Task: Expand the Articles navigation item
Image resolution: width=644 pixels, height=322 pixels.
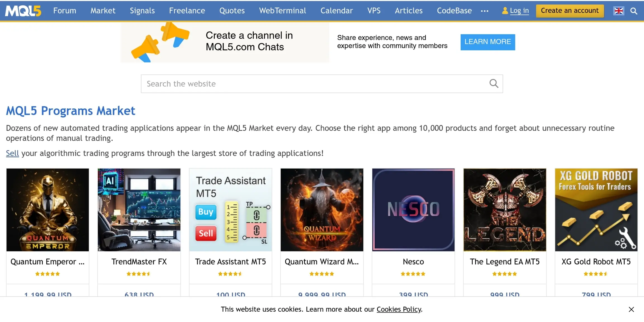Action: 408,10
